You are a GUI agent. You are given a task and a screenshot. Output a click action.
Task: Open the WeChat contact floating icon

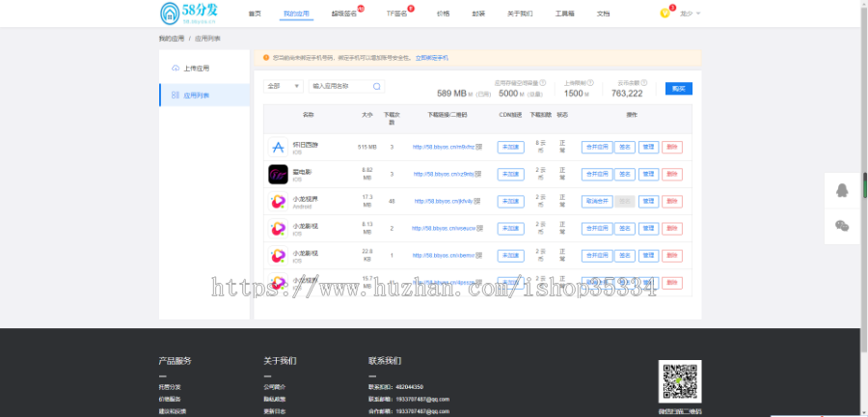(841, 225)
